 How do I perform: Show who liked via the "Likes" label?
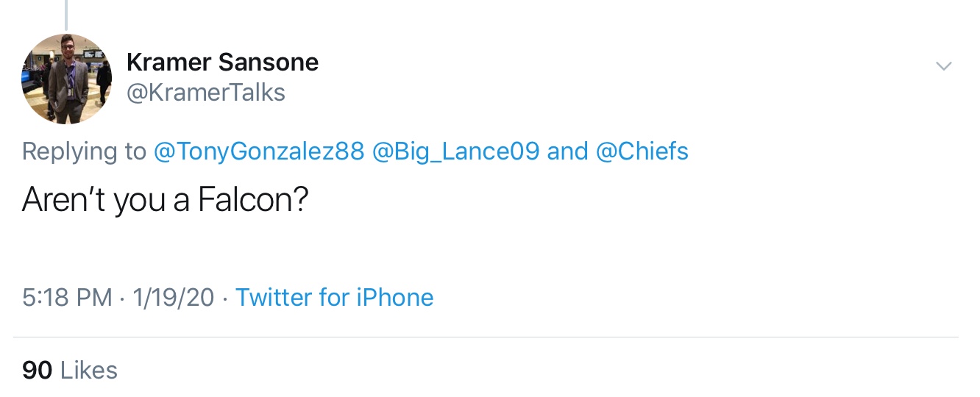point(88,370)
